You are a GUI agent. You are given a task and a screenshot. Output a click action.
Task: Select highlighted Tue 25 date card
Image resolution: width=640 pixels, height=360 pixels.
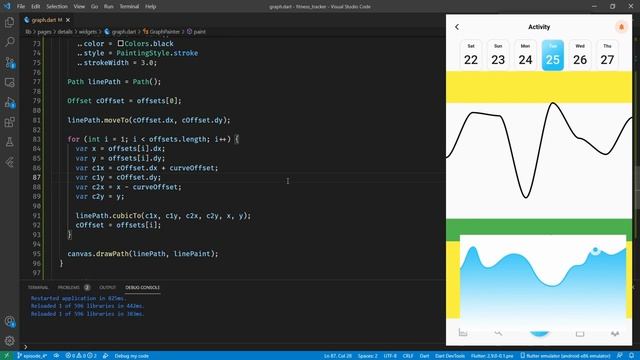point(553,55)
